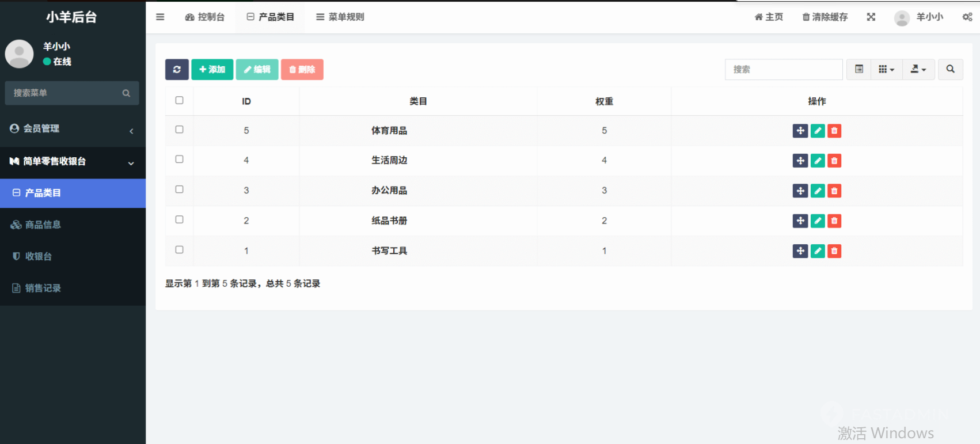Check the checkbox for 生活周边 row
980x444 pixels.
coord(179,160)
